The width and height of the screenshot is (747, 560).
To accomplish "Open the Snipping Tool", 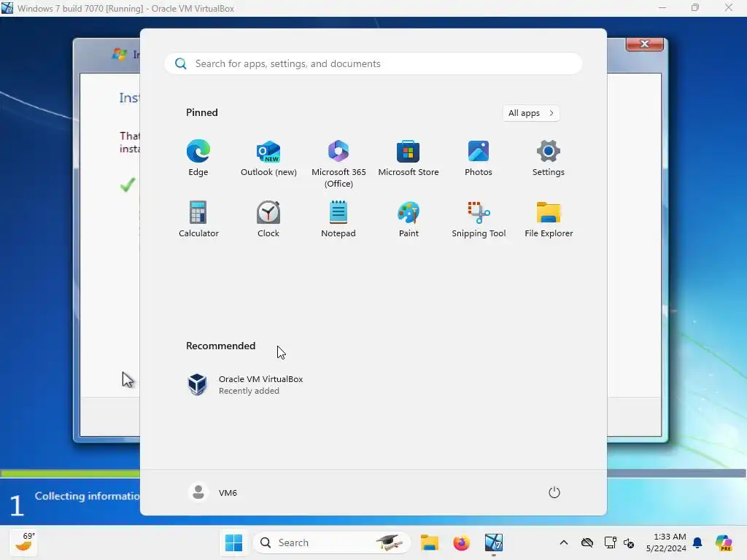I will (x=479, y=219).
